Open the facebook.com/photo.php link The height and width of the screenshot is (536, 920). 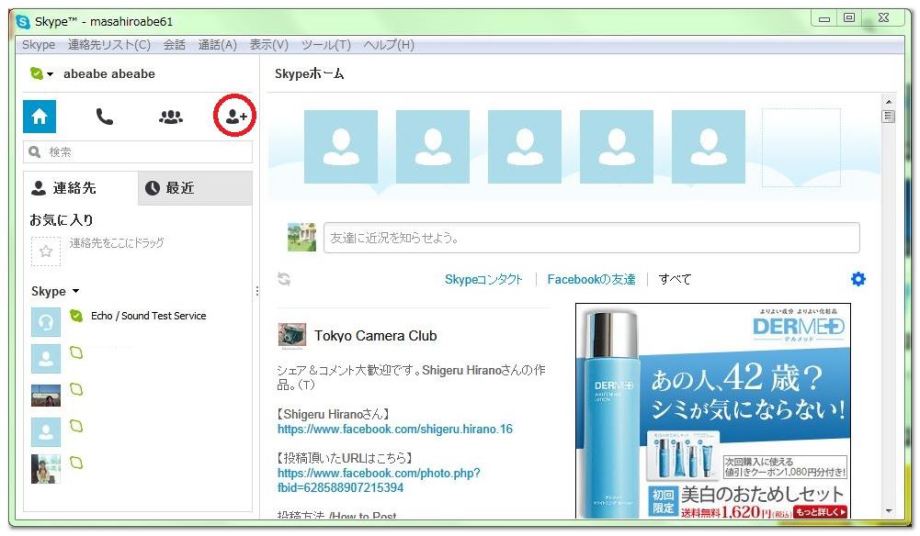pyautogui.click(x=378, y=480)
